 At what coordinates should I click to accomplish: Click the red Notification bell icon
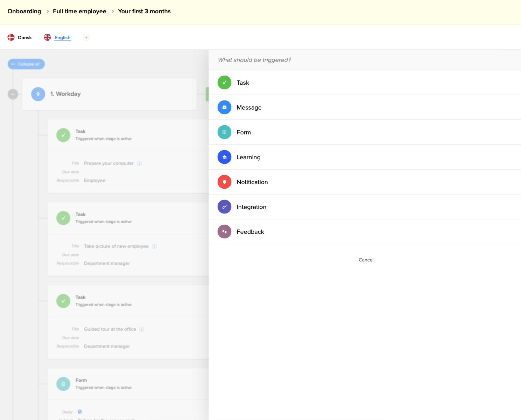[224, 182]
